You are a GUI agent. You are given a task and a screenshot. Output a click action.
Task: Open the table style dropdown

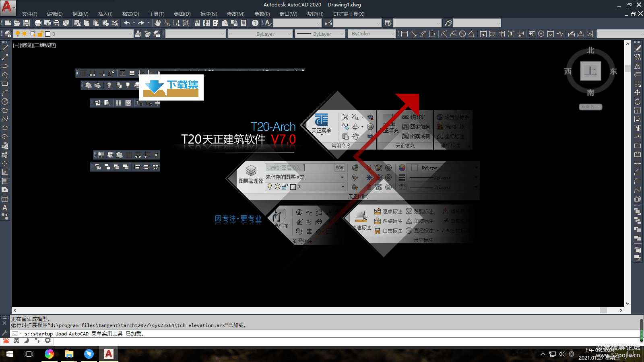[x=417, y=23]
